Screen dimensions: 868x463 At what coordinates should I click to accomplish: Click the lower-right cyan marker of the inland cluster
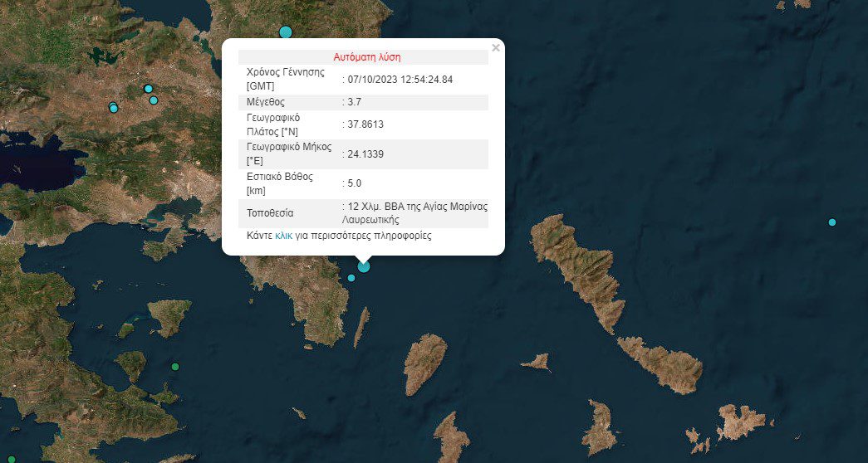[154, 100]
